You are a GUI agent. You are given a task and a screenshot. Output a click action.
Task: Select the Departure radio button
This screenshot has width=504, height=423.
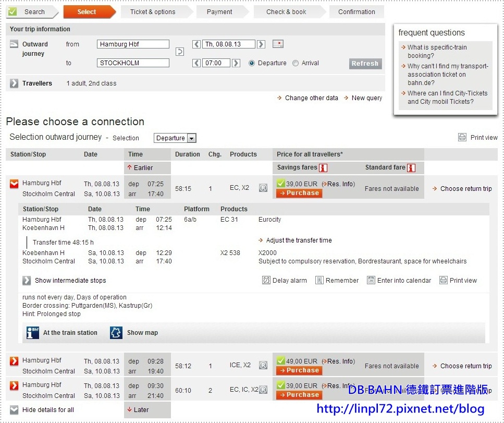pos(252,63)
